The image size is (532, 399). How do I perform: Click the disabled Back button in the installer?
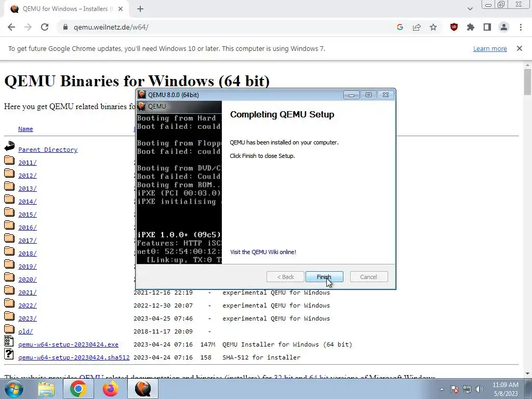[x=285, y=277]
